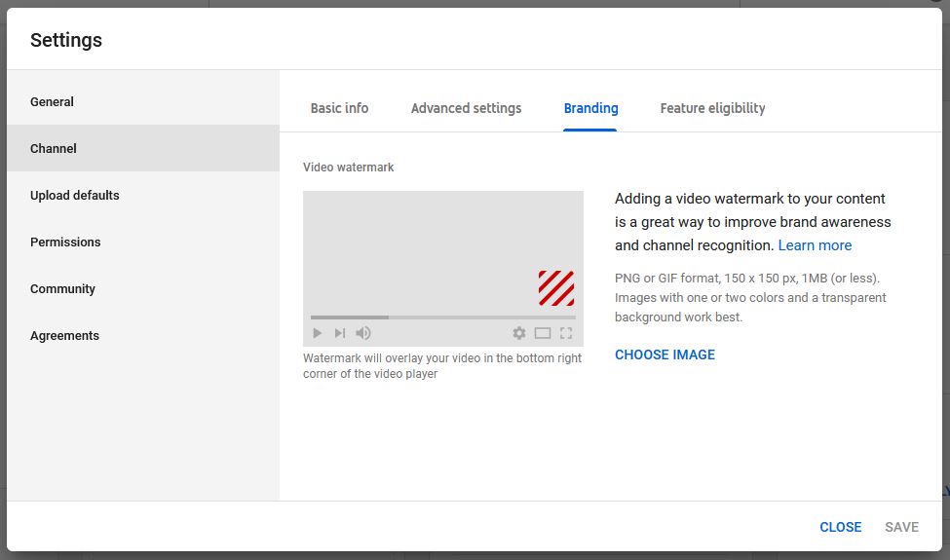Select Channel in the settings sidebar
The width and height of the screenshot is (950, 560).
tap(54, 148)
